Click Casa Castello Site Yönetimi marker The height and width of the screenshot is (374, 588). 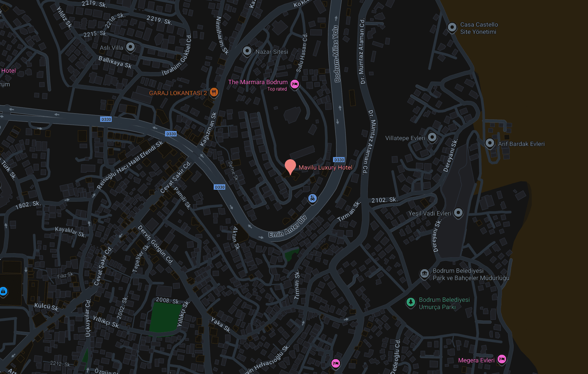(452, 27)
